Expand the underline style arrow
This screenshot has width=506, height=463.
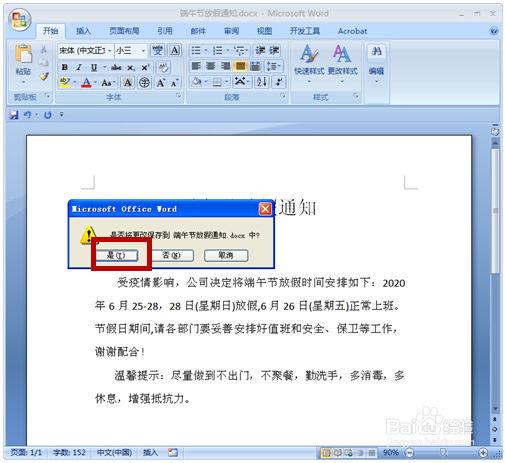click(x=104, y=68)
